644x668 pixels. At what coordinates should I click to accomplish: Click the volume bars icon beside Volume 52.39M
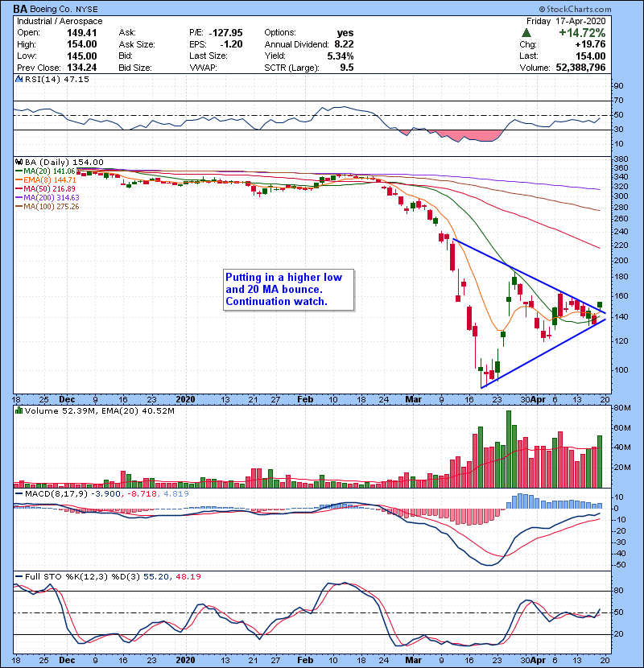(19, 410)
